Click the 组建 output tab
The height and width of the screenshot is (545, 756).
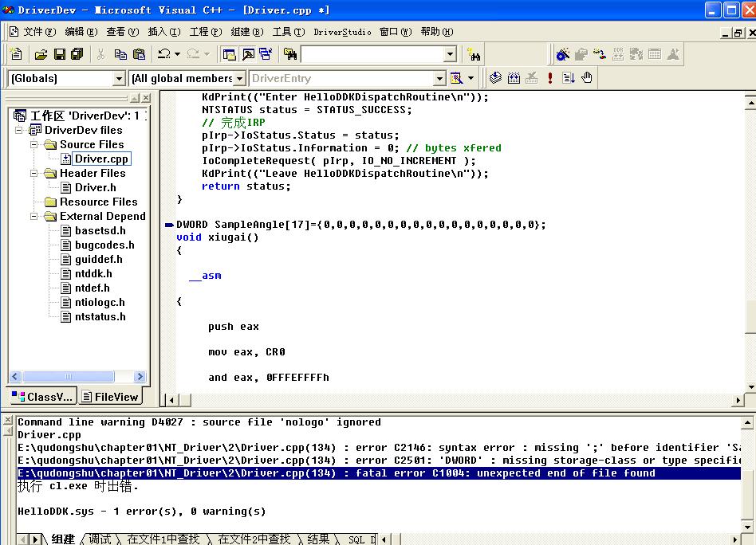tap(63, 539)
